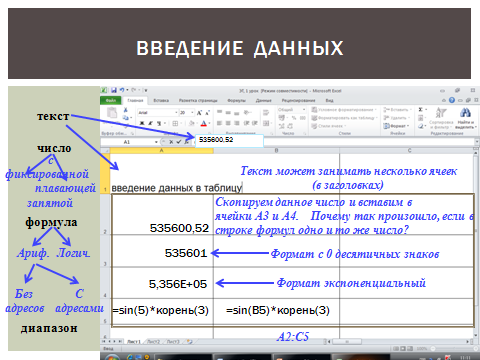
Task: Toggle Bold formatting
Action: click(142, 123)
